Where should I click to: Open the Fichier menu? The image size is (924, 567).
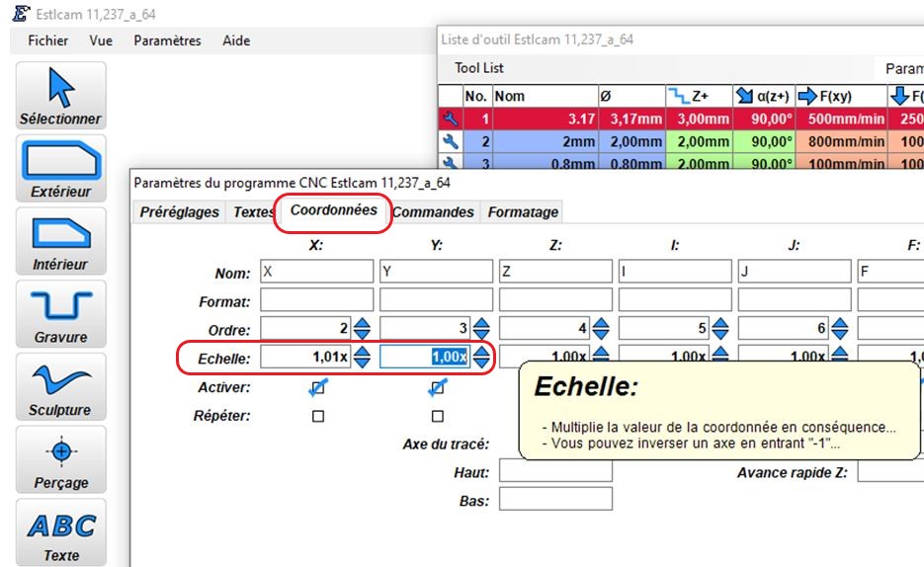tap(48, 40)
